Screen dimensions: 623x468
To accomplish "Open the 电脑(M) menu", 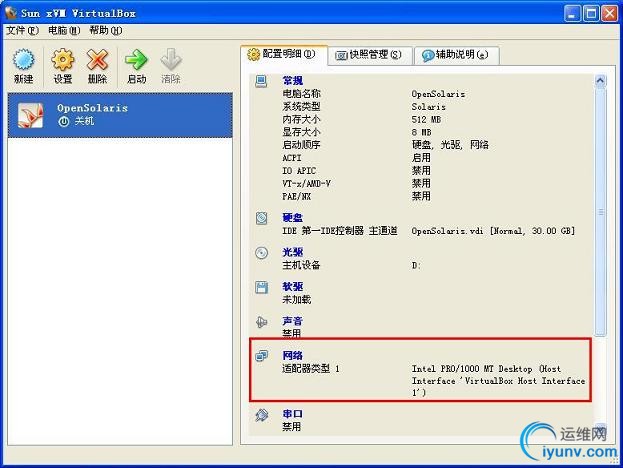I will pyautogui.click(x=64, y=31).
